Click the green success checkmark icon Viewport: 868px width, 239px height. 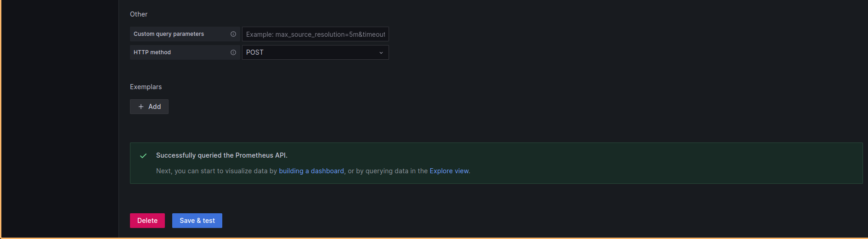143,156
